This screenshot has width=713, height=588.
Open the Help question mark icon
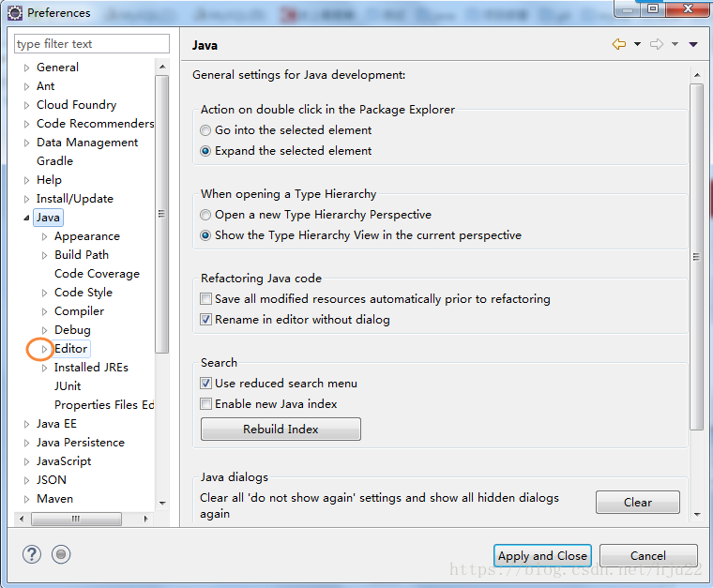pyautogui.click(x=32, y=554)
